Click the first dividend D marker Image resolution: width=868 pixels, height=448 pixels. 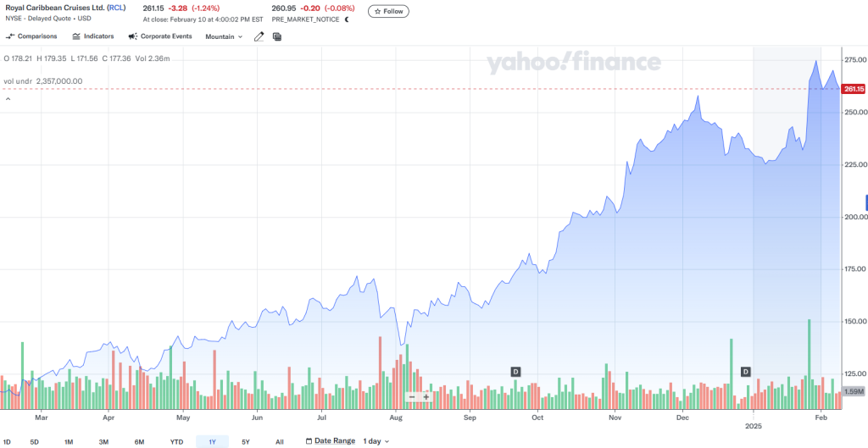(x=515, y=372)
